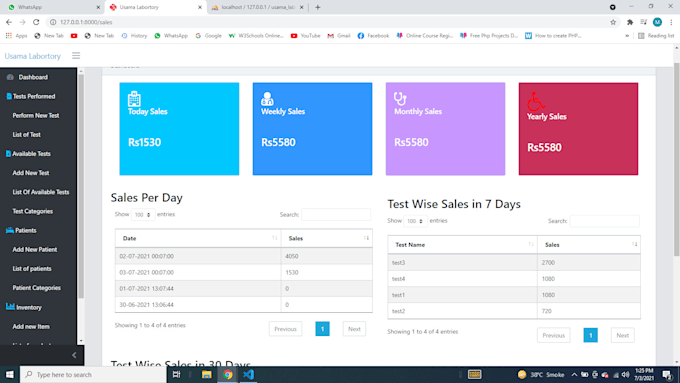Viewport: 680px width, 383px height.
Task: Open Patient Categories in the sidebar
Action: pos(36,288)
